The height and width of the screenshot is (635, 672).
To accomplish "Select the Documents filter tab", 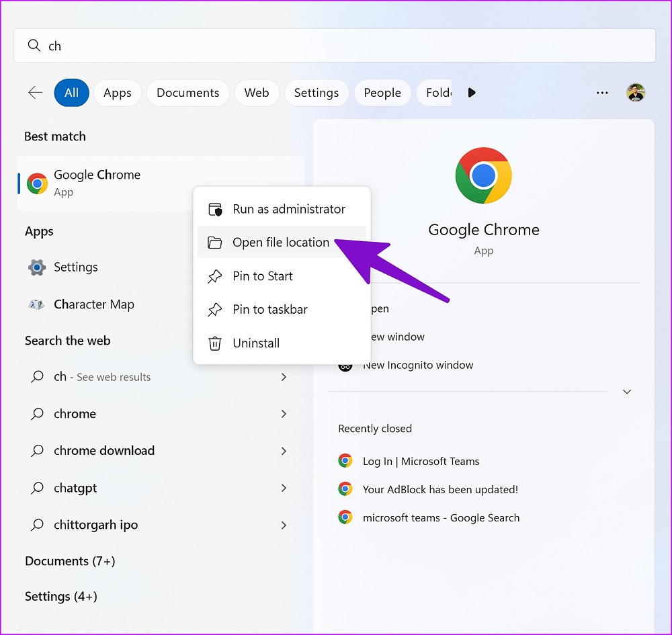I will pos(187,93).
